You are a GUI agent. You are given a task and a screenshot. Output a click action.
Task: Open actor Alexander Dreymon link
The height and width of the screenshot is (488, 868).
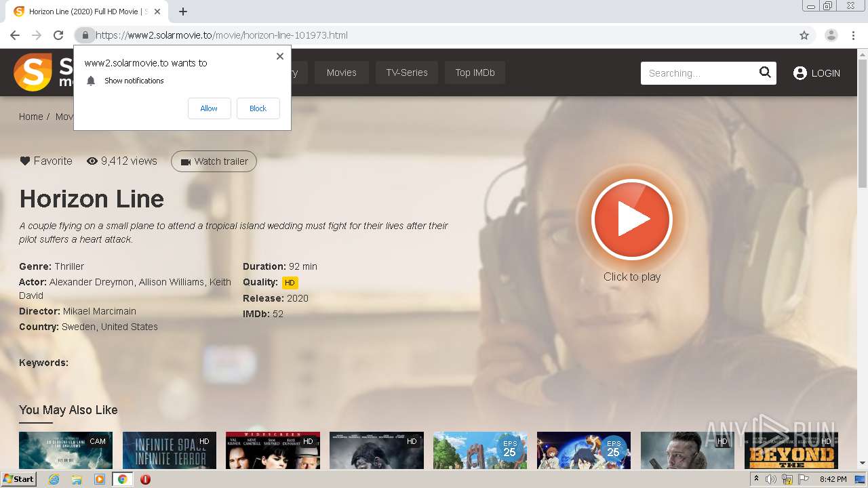tap(92, 282)
